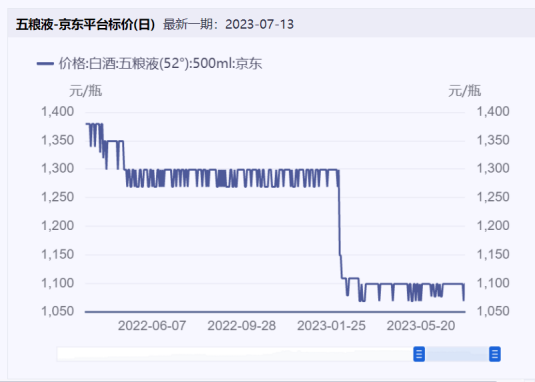535x382 pixels.
Task: Click the 1,100 label on right axis
Action: (x=493, y=283)
